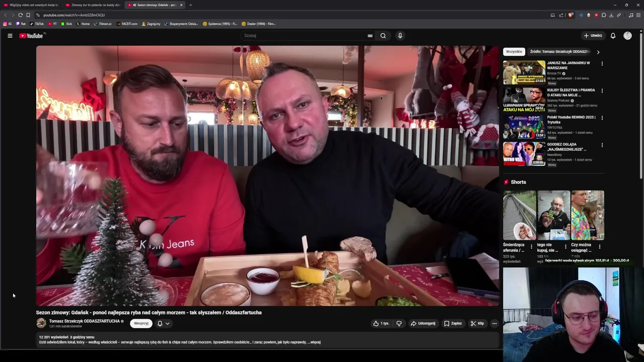Open the on-screen keyboard icon in search box
The image size is (644, 362).
pyautogui.click(x=370, y=36)
